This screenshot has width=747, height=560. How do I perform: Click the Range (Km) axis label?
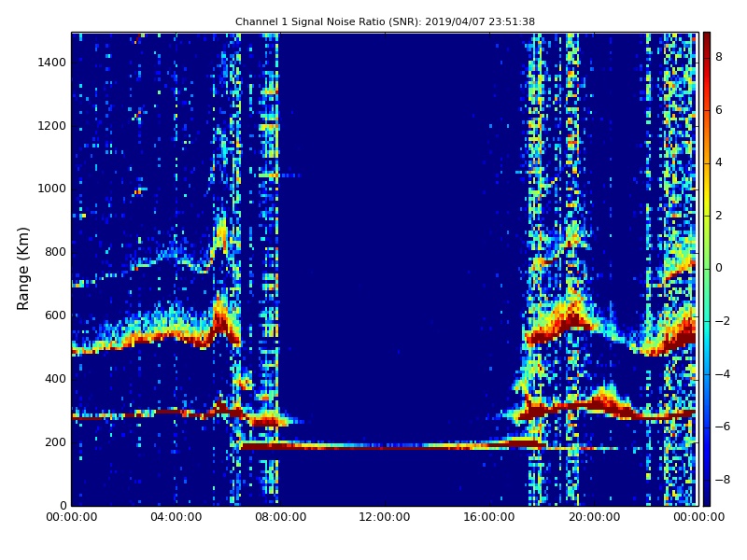coord(22,269)
